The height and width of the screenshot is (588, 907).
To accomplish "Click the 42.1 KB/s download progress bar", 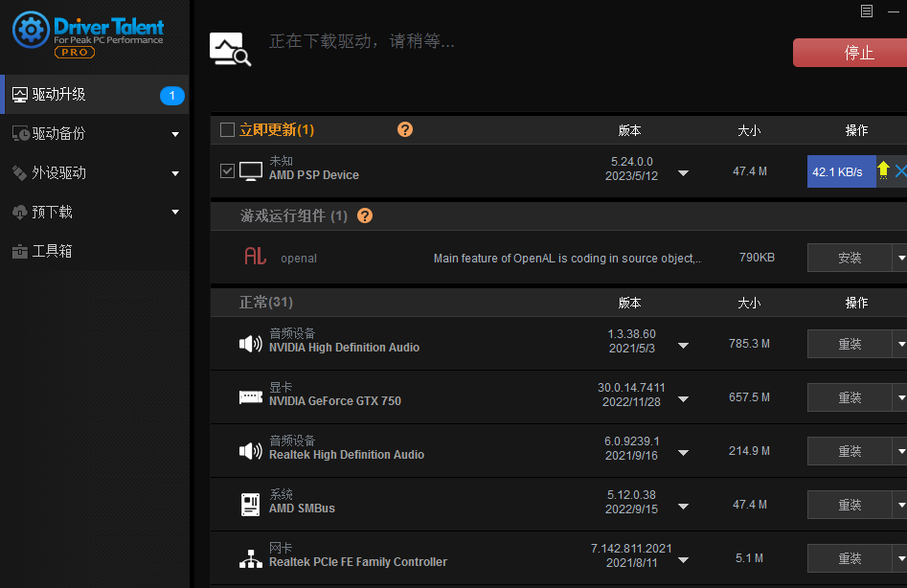I will 841,171.
